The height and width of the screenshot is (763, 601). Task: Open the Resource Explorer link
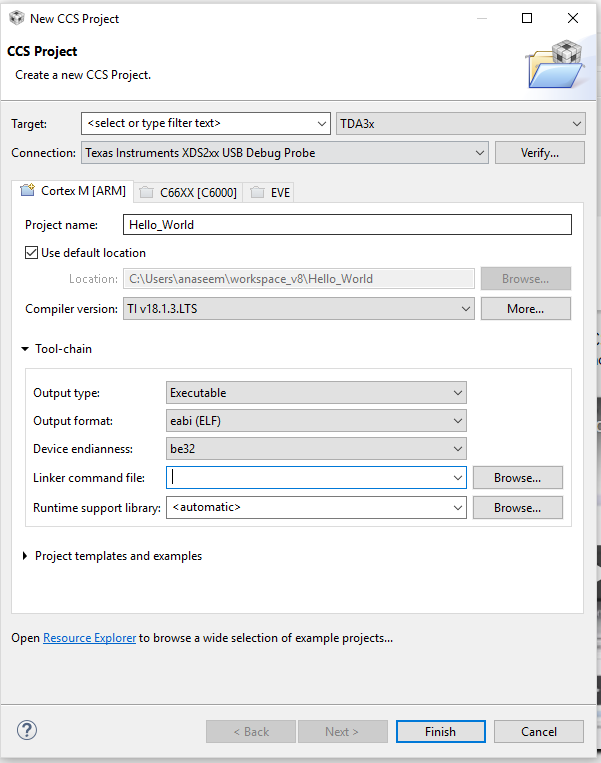(x=89, y=637)
